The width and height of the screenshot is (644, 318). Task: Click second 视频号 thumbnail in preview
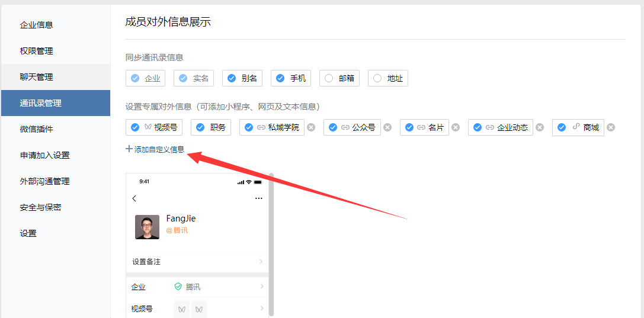point(199,309)
